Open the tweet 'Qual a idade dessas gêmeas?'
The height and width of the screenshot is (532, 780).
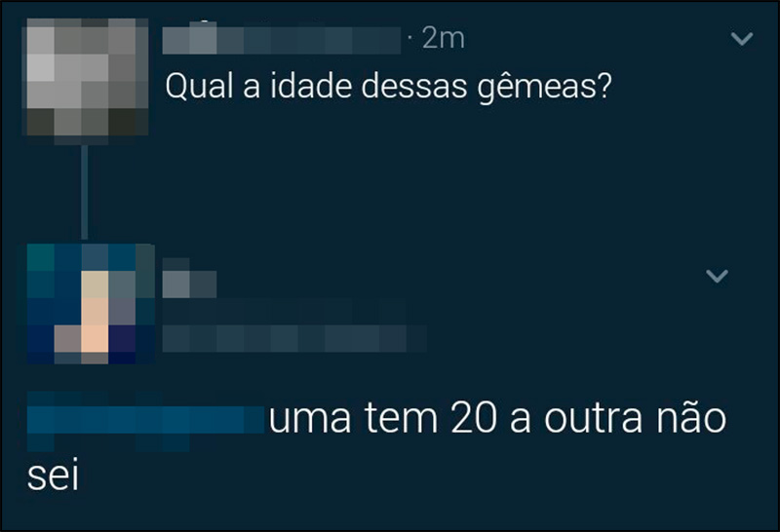click(x=388, y=87)
